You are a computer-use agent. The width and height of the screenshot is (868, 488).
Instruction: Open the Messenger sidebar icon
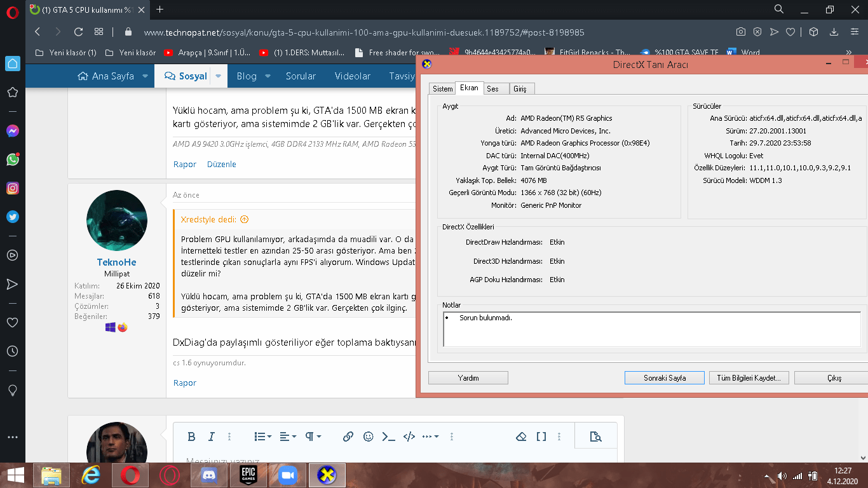tap(12, 131)
